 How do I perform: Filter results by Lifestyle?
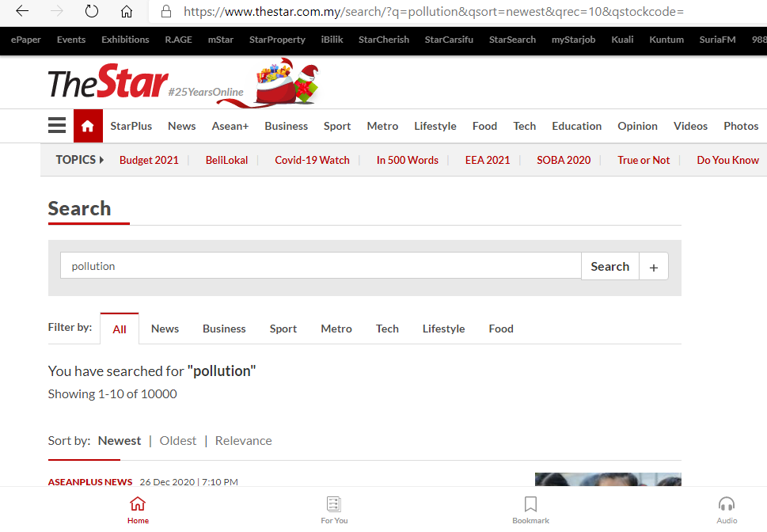tap(444, 329)
